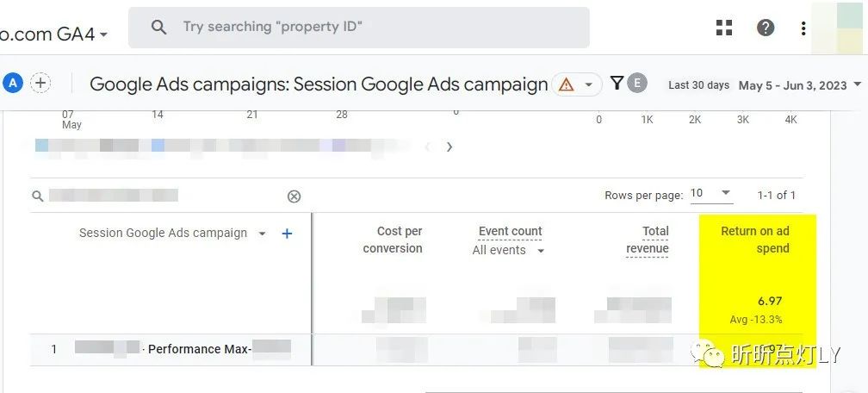
Task: Open the three-dot more options menu
Action: tap(803, 28)
